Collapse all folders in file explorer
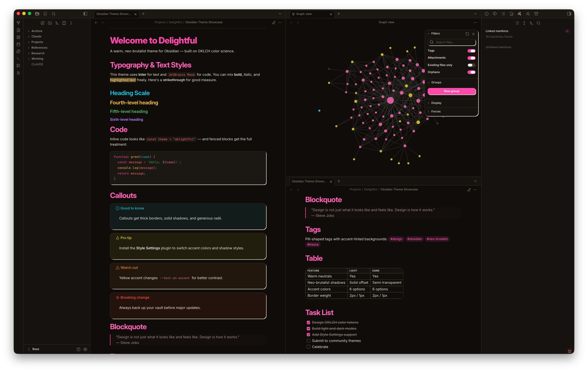This screenshot has width=588, height=372. click(x=71, y=23)
